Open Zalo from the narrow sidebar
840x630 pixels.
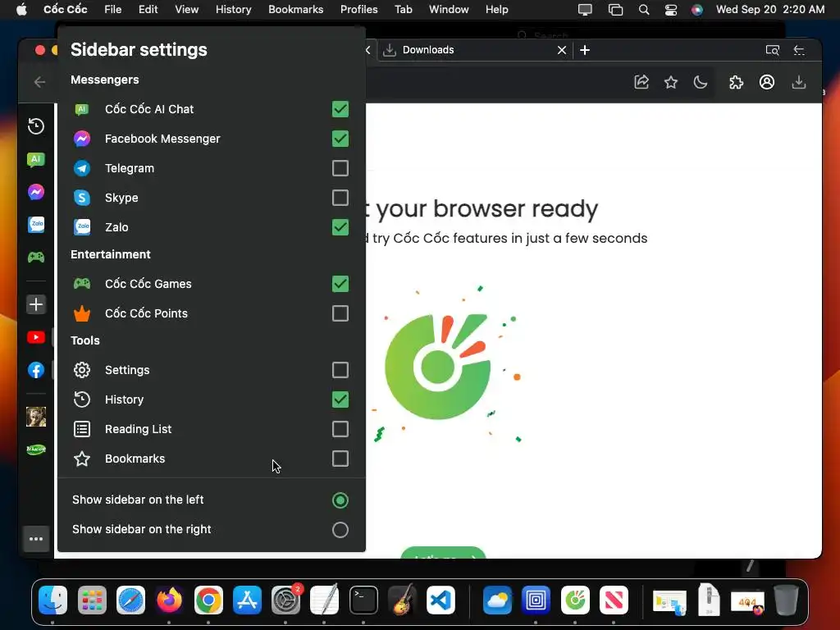36,225
